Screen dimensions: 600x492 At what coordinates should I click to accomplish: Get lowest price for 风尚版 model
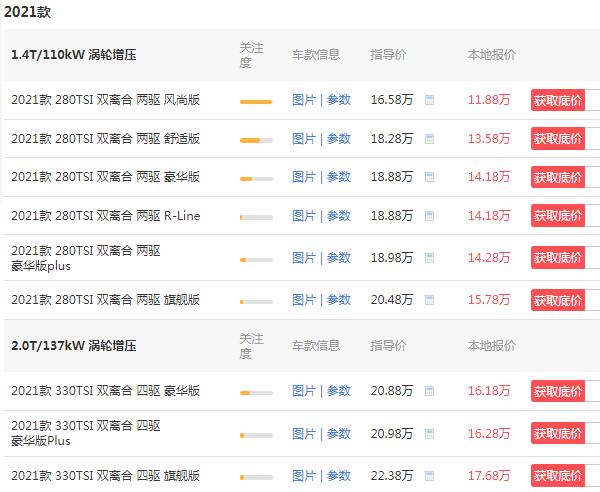tap(558, 100)
